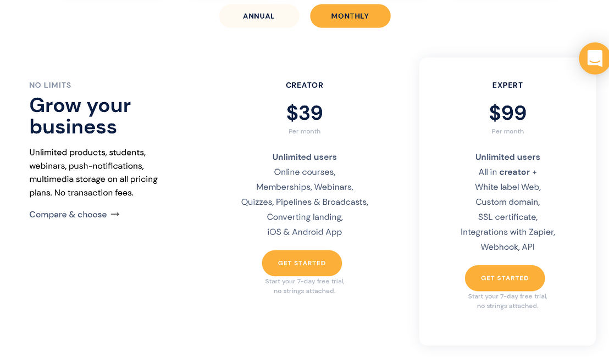This screenshot has width=609, height=364.
Task: Click the Expert plan heading
Action: (x=507, y=85)
